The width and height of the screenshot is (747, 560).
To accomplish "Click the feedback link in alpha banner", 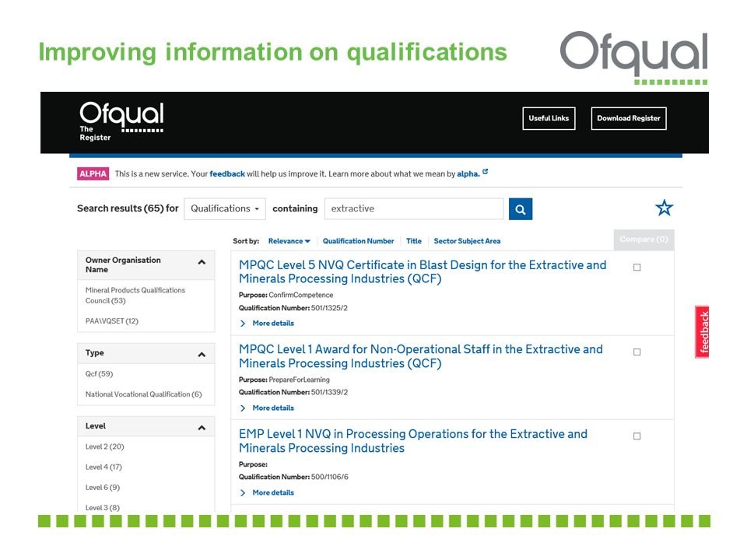I will coord(227,173).
